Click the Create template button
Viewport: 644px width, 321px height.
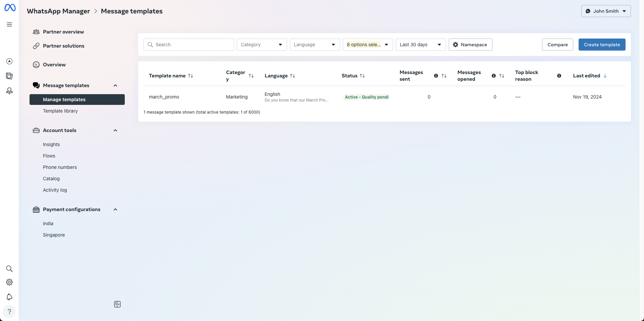point(602,45)
